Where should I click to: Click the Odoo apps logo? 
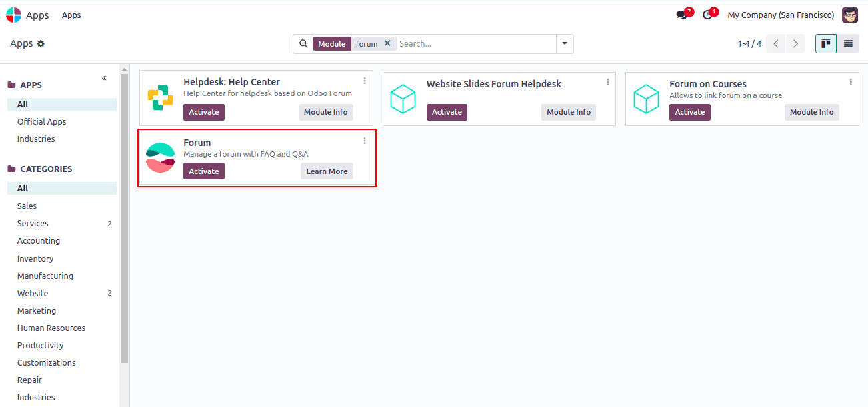(13, 15)
